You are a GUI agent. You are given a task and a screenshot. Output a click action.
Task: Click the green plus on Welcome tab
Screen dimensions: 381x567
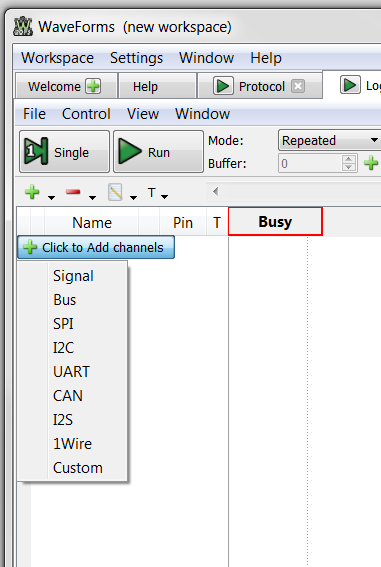(93, 86)
